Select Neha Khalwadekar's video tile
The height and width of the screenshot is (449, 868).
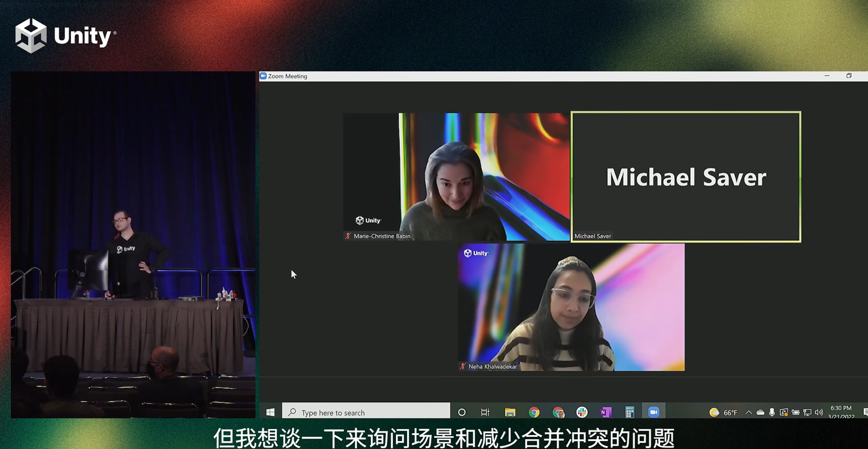pyautogui.click(x=571, y=307)
